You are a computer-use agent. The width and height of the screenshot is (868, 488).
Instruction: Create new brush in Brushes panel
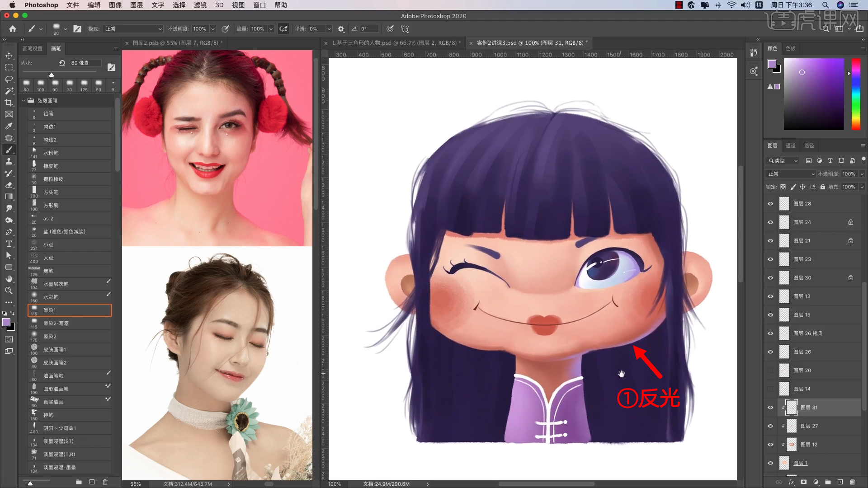pos(92,482)
